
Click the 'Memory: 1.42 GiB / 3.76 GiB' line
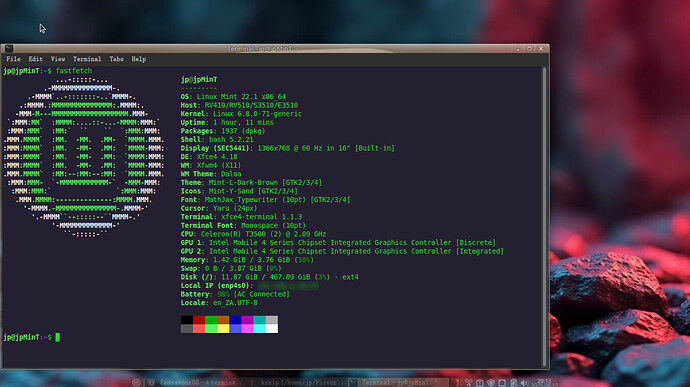coord(247,260)
